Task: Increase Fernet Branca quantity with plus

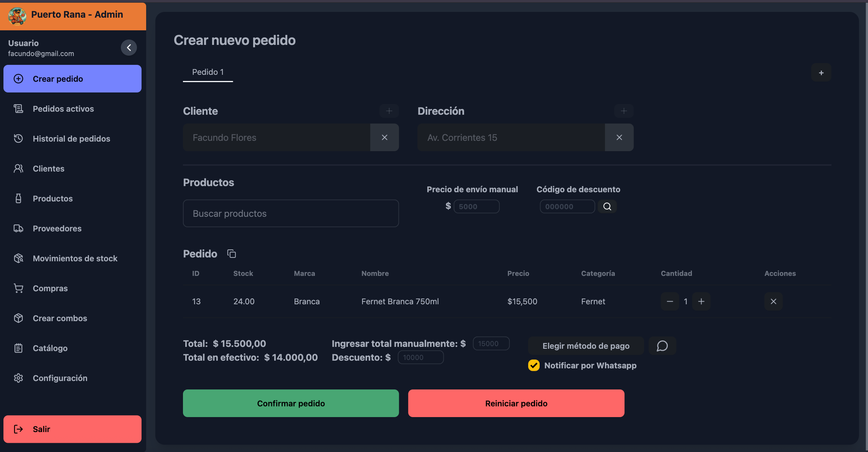Action: pos(701,302)
